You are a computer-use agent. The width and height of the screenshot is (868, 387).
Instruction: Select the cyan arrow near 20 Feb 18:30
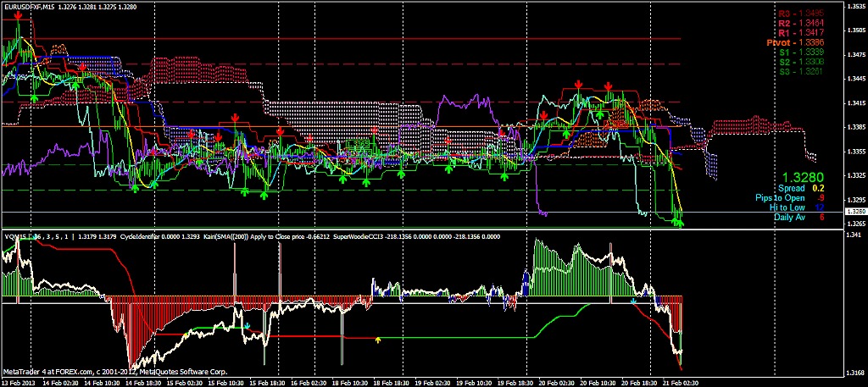[632, 301]
